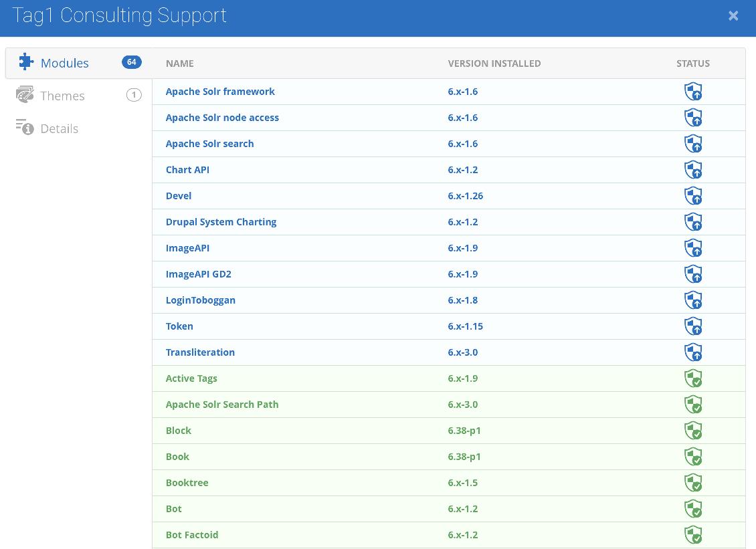Click update shield icon for LoginToboggan
Image resolution: width=756 pixels, height=549 pixels.
[x=693, y=300]
